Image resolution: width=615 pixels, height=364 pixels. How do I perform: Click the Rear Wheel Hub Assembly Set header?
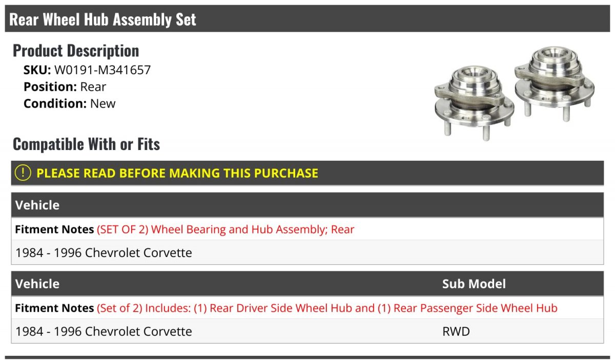(103, 19)
